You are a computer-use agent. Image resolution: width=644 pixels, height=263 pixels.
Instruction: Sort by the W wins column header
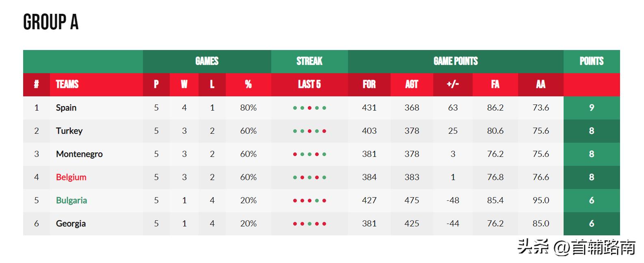click(x=184, y=85)
